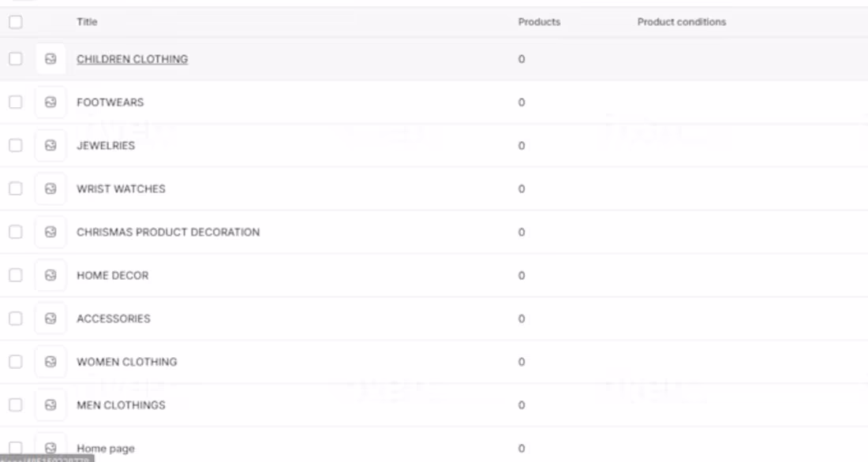Click the HOME DECOR collection image icon
868x462 pixels.
tap(50, 275)
